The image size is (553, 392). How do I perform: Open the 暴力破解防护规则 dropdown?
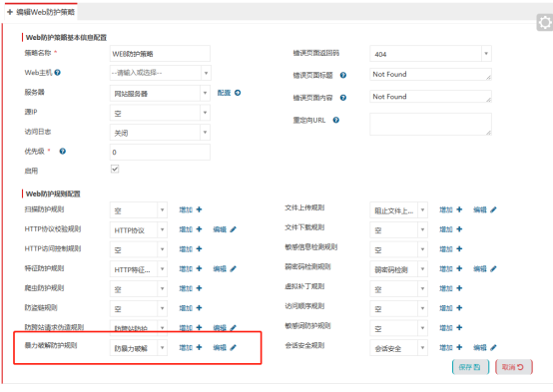(x=139, y=348)
